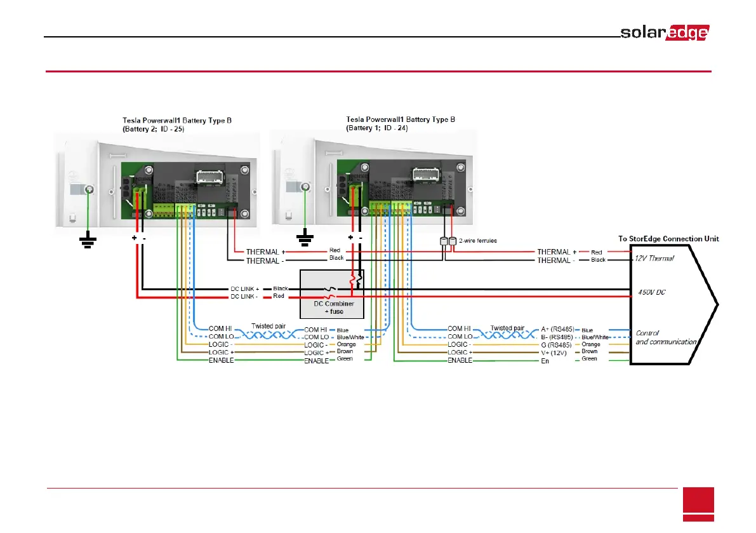This screenshot has height=533, width=756.
Task: Click the Battery 2 ground symbol
Action: 88,240
